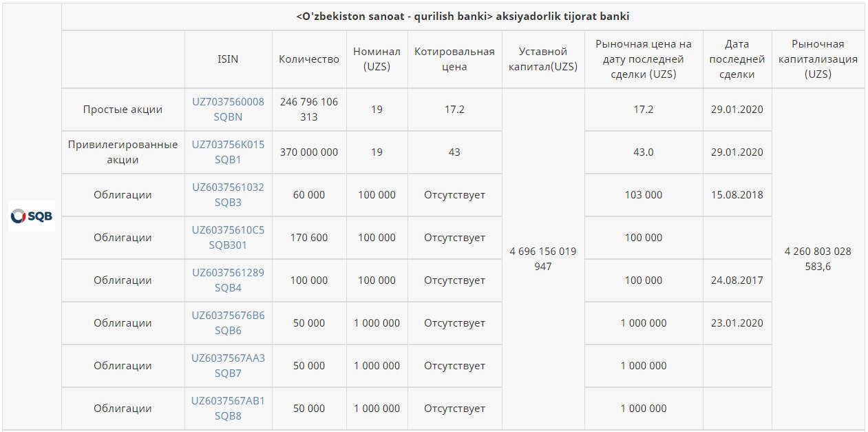The height and width of the screenshot is (432, 868).
Task: Click the Дата последней сделки column header
Action: (737, 59)
